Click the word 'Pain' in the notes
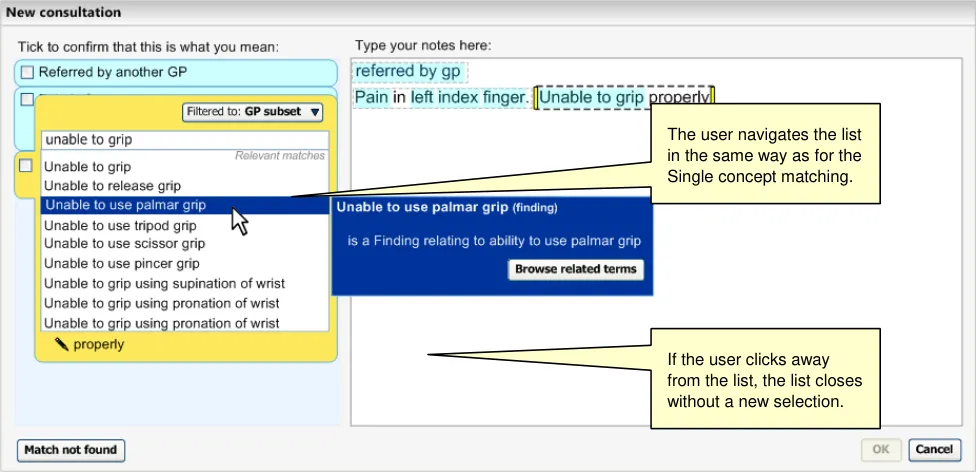 click(x=371, y=98)
